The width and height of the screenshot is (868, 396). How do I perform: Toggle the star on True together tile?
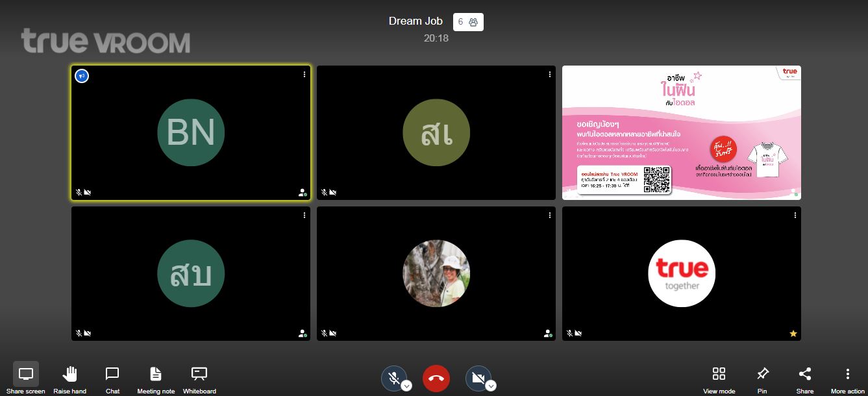(x=793, y=334)
